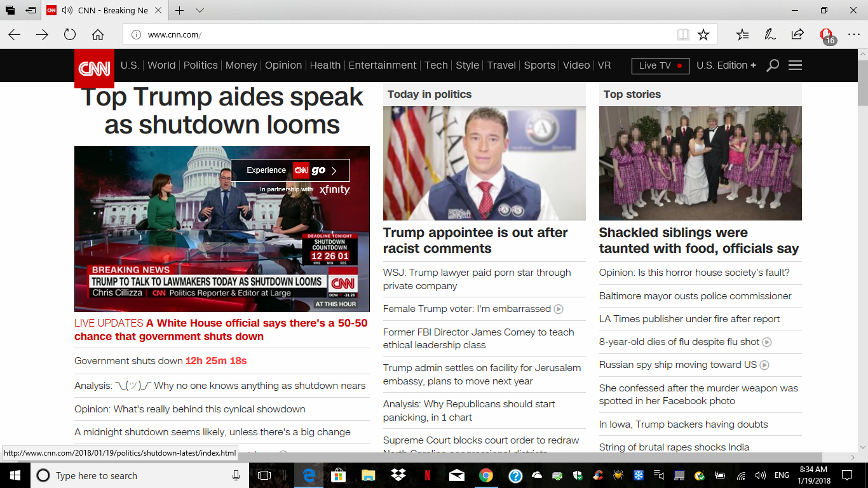Open the Entertainment section
Image resolution: width=868 pixels, height=488 pixels.
click(383, 65)
